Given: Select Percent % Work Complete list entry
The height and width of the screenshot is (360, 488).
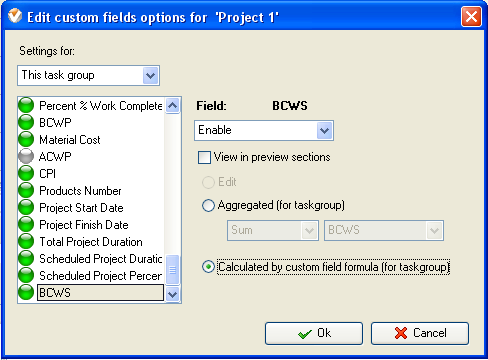Looking at the screenshot, I should pyautogui.click(x=101, y=106).
